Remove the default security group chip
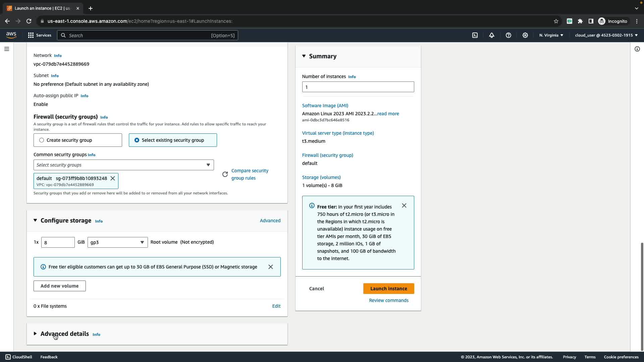The image size is (644, 362). (113, 178)
